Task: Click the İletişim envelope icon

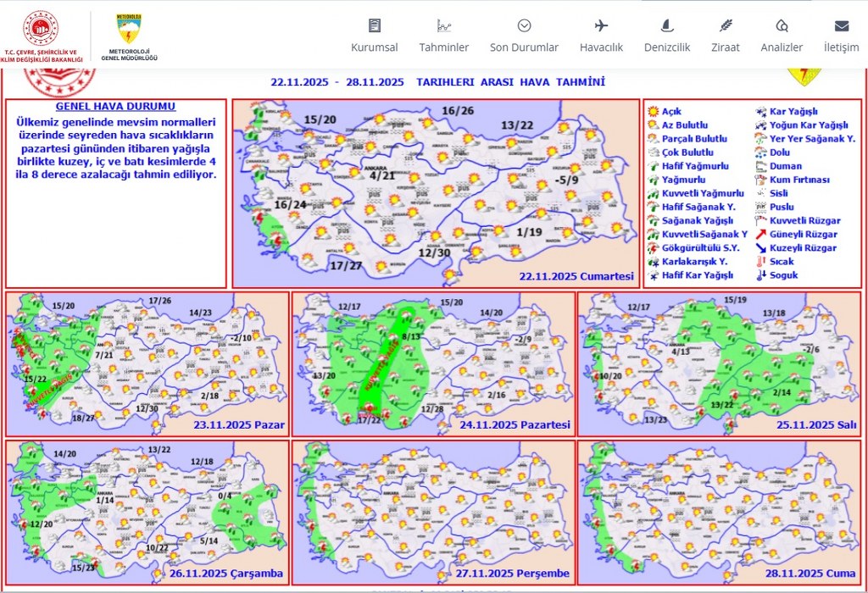Action: pyautogui.click(x=841, y=25)
